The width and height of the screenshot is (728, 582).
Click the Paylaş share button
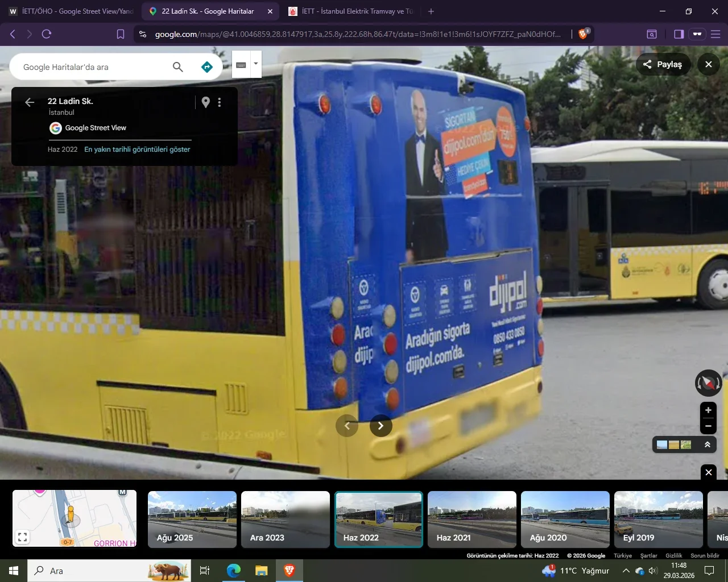[663, 64]
